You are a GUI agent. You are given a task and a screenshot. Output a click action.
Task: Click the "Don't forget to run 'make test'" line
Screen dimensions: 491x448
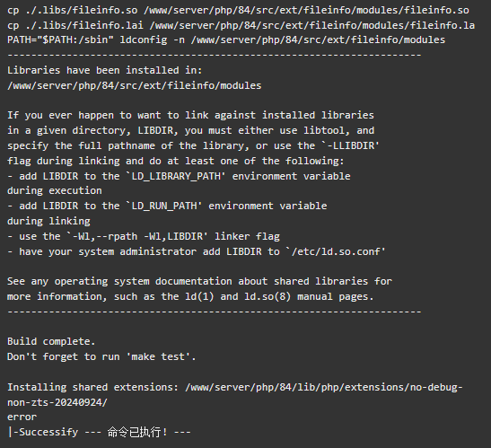coord(101,356)
